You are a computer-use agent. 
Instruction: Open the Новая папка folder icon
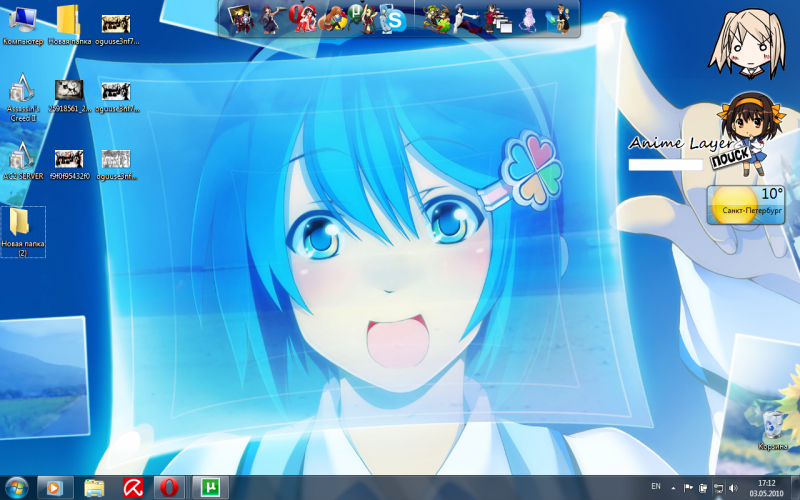point(69,26)
